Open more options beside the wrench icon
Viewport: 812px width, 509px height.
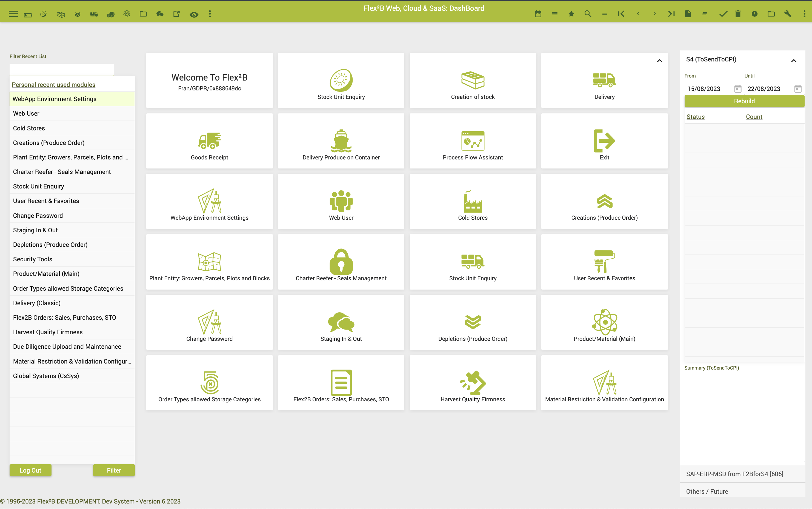(804, 14)
